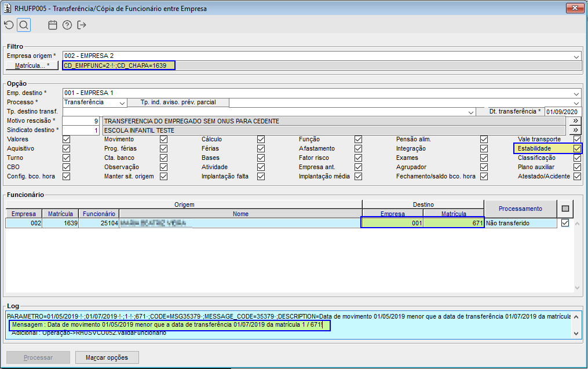This screenshot has width=588, height=369.
Task: Expand the Emp. destino dropdown
Action: click(x=576, y=93)
